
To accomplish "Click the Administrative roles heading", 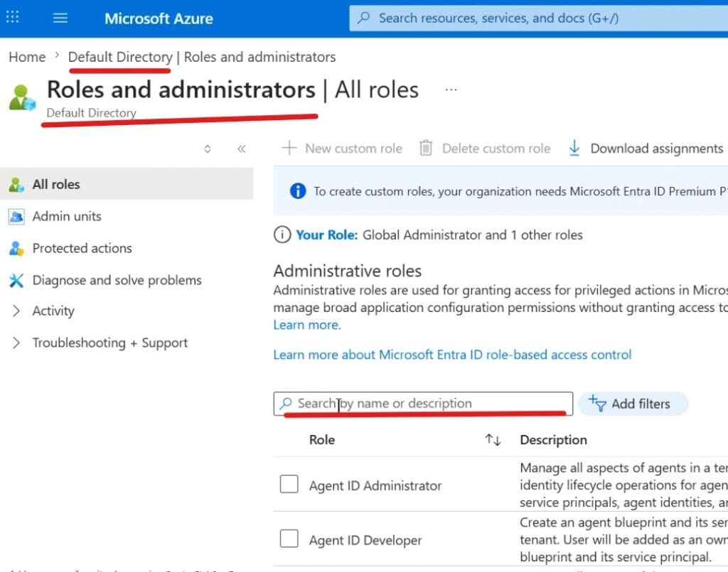I will [x=347, y=271].
